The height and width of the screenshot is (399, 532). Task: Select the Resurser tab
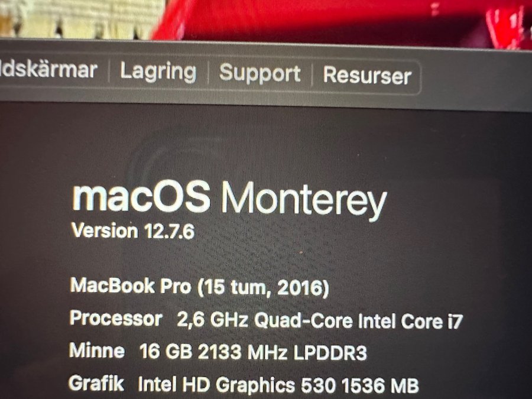coord(367,75)
